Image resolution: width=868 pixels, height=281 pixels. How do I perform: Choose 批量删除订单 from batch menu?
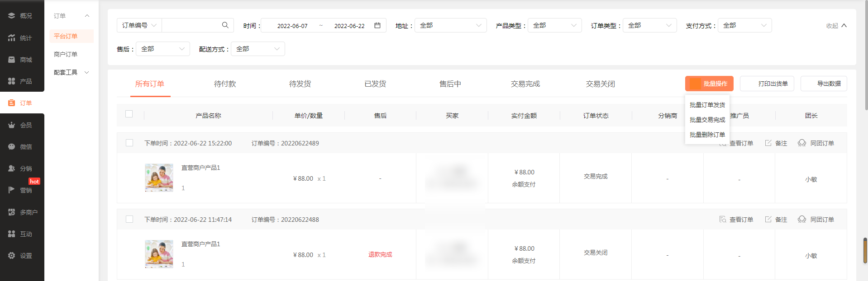[x=707, y=135]
